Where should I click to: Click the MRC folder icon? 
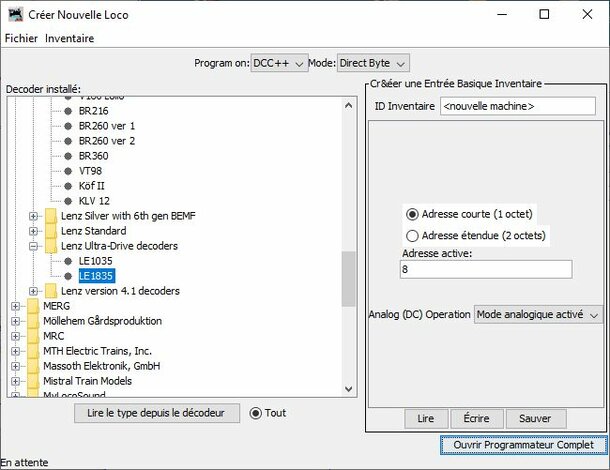(x=33, y=336)
